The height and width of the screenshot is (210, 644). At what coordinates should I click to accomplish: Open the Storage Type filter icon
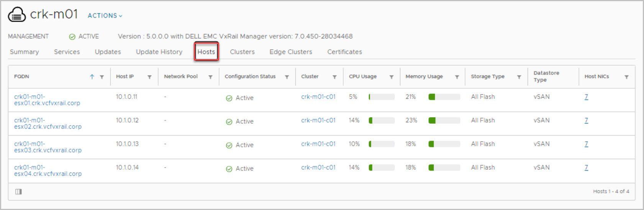[x=519, y=77]
